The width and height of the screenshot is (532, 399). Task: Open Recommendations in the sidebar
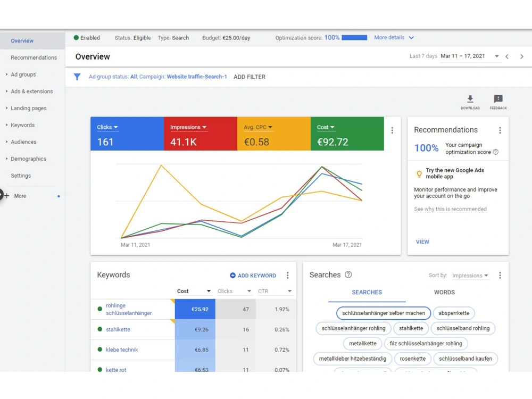point(34,57)
